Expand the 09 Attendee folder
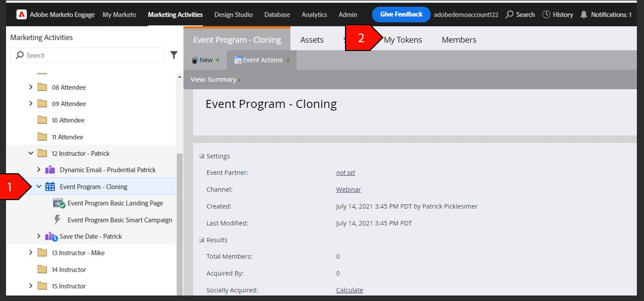The height and width of the screenshot is (301, 644). (31, 104)
